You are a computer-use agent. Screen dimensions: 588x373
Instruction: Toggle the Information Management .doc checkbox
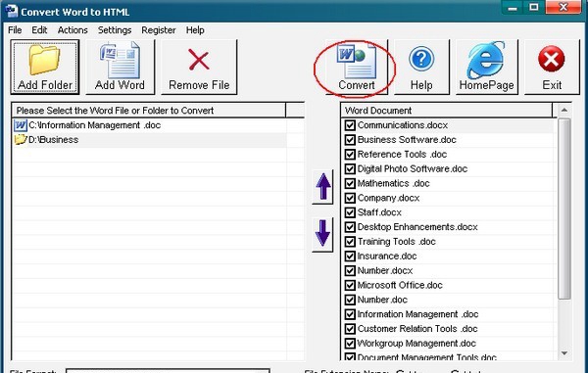coord(350,314)
